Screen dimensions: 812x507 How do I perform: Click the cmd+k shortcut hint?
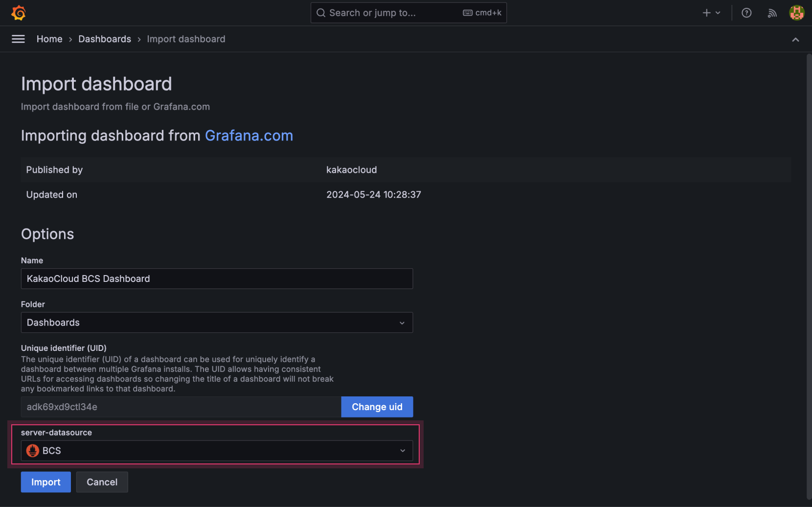click(x=482, y=13)
